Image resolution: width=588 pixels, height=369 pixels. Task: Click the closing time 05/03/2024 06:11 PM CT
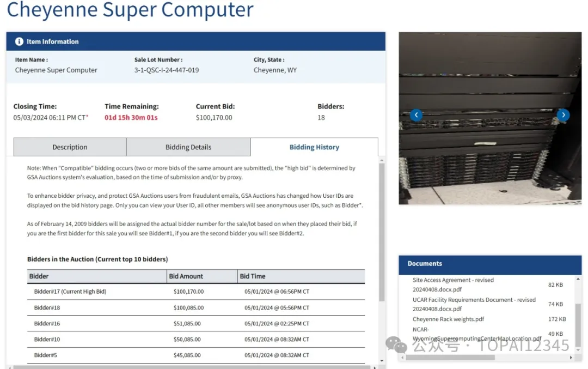click(50, 118)
